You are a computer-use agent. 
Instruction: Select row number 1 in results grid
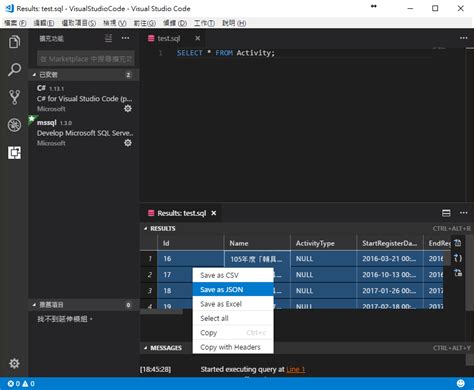pos(149,259)
